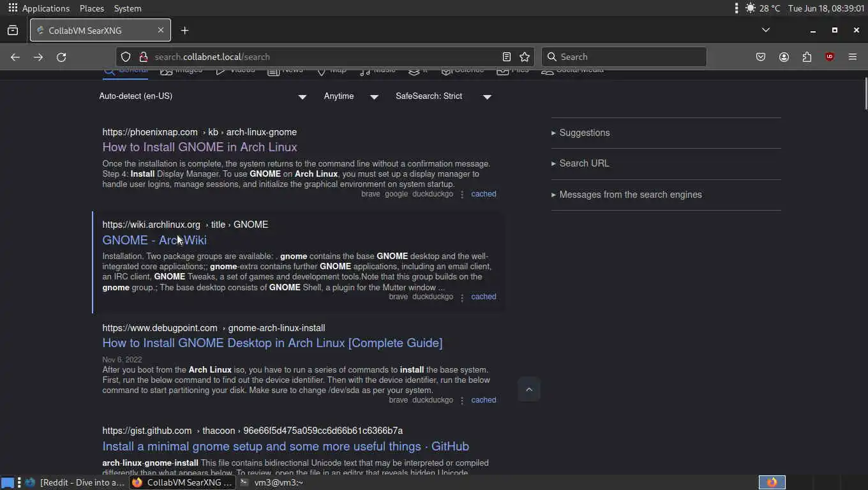
Task: Open the Firefox View icon
Action: tap(13, 30)
